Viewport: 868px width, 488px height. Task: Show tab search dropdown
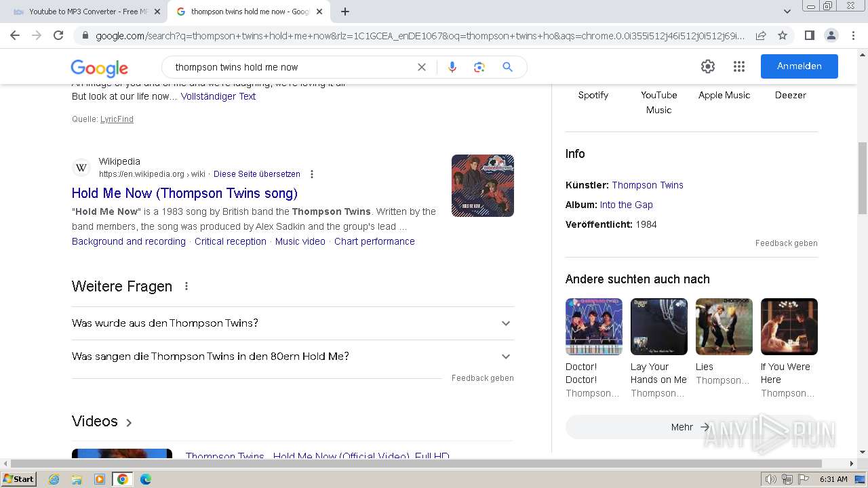(x=787, y=12)
